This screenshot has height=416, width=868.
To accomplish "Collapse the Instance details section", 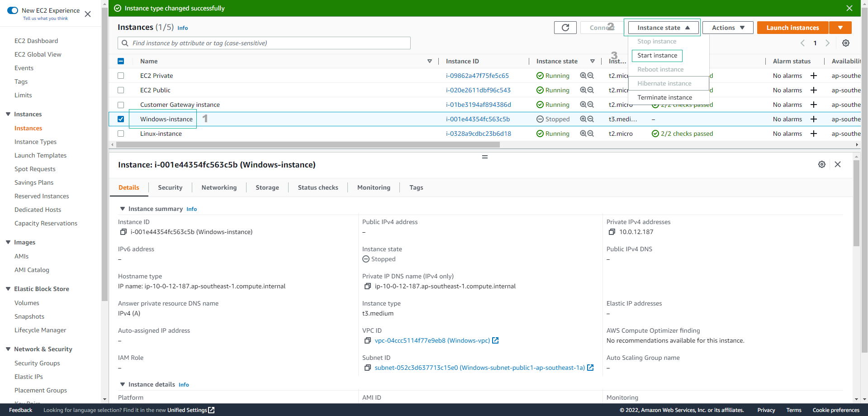I will [122, 384].
